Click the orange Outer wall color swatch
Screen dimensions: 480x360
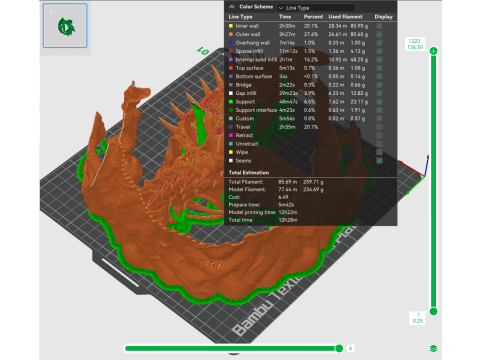[231, 34]
